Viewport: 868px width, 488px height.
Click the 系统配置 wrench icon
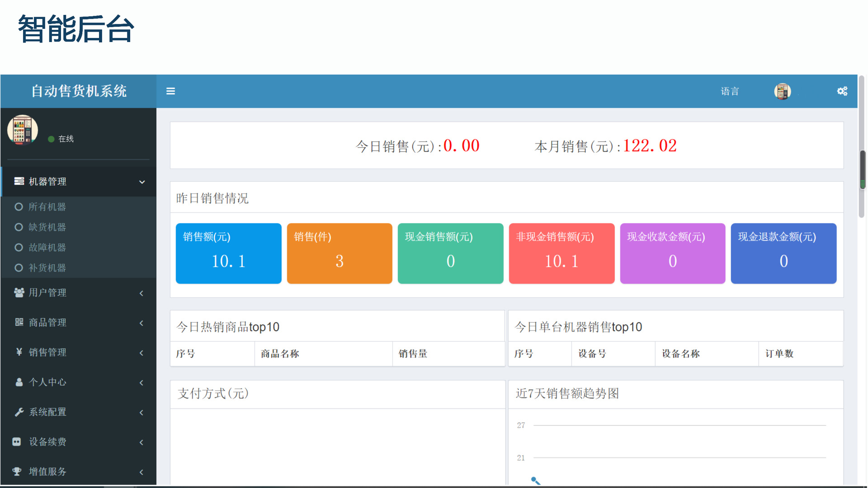pyautogui.click(x=19, y=412)
